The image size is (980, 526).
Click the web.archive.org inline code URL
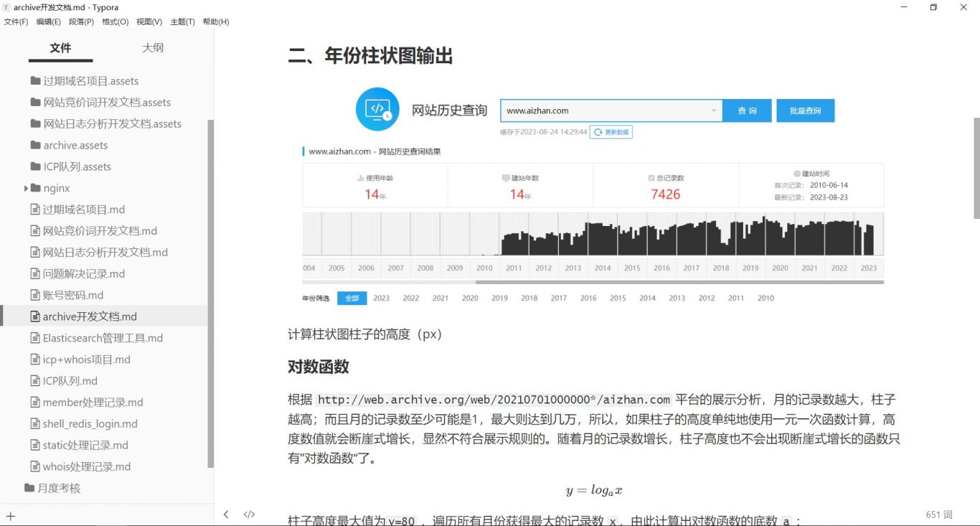click(494, 400)
